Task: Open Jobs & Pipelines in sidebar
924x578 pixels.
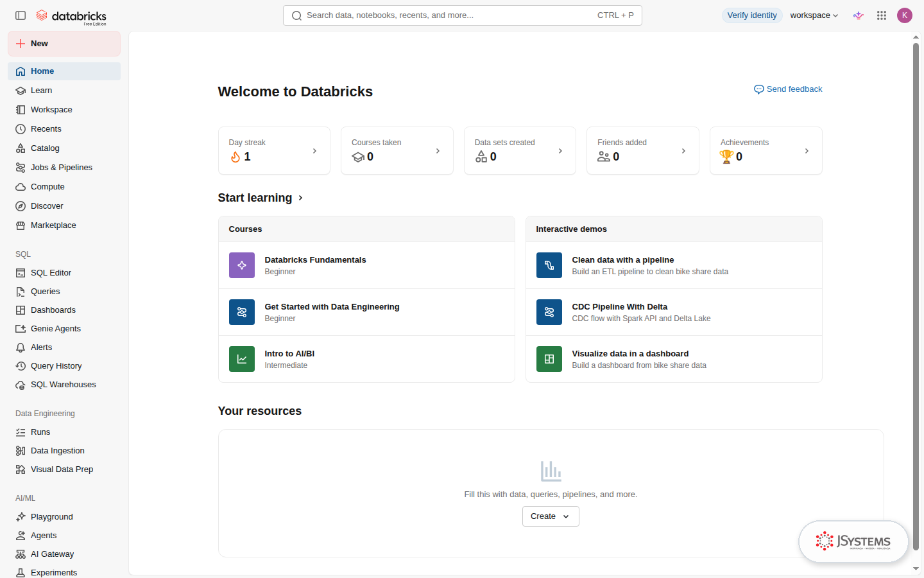Action: 64,168
